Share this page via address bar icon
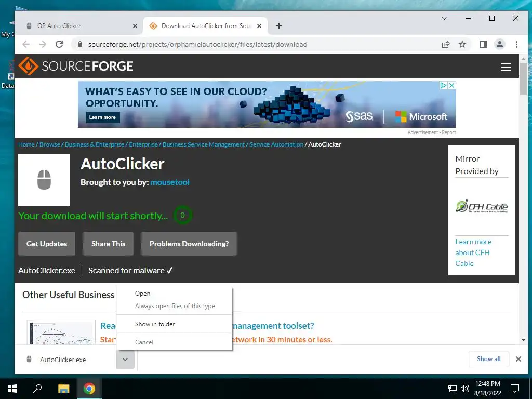The image size is (532, 399). pyautogui.click(x=445, y=44)
